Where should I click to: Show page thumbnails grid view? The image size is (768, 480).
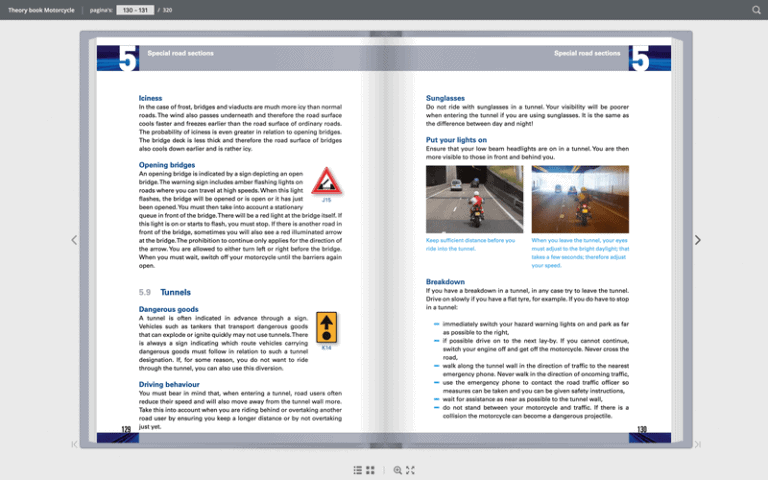coord(371,469)
